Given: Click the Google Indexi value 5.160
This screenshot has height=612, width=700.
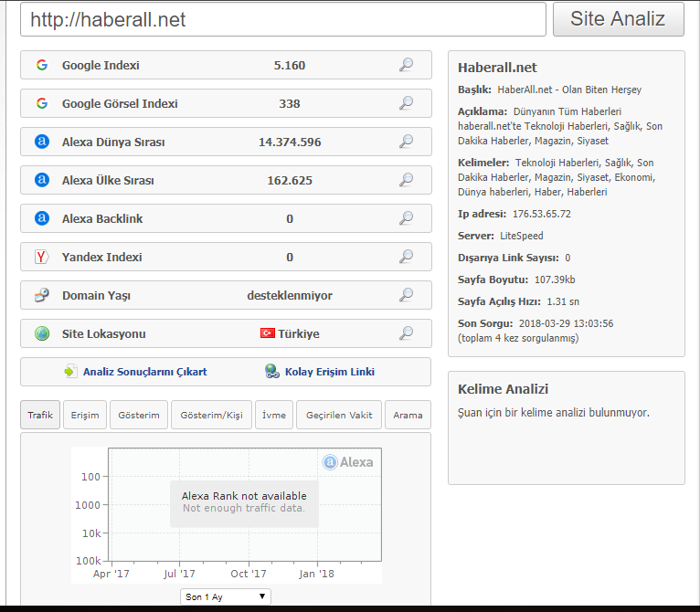Looking at the screenshot, I should coord(290,65).
